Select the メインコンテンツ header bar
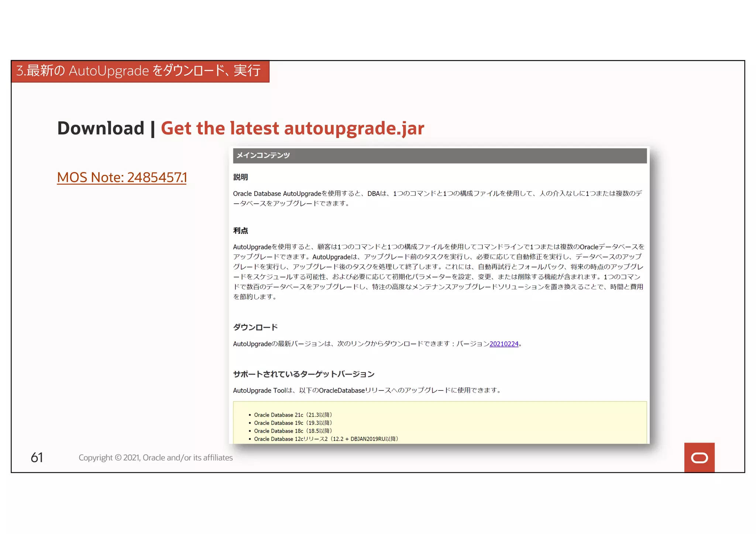Viewport: 756px width, 534px height. coord(440,155)
